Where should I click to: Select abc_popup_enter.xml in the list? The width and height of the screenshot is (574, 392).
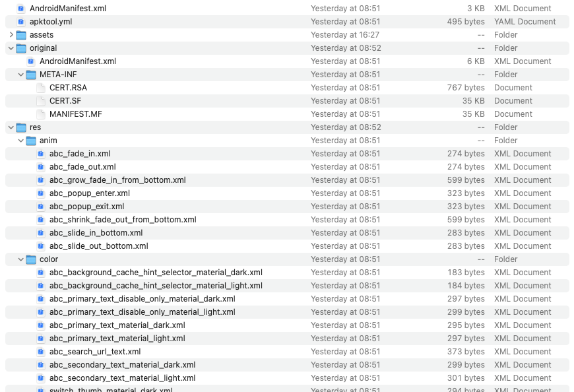[89, 193]
